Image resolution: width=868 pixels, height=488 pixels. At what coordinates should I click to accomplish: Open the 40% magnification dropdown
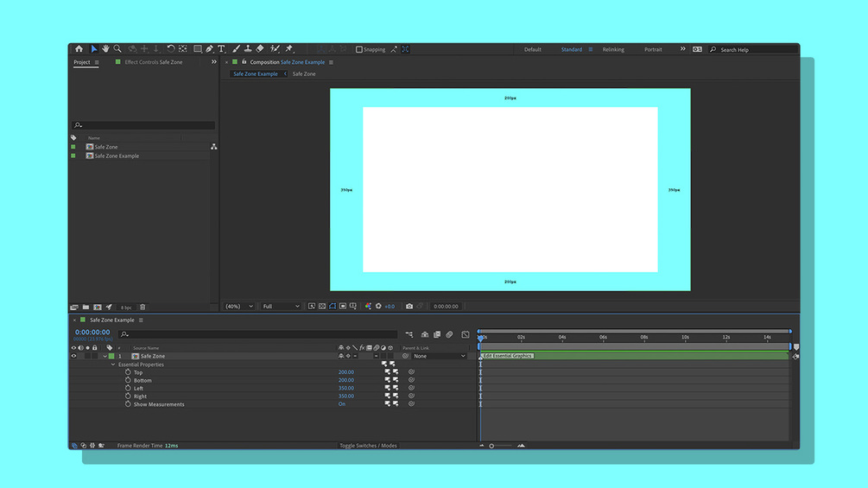239,306
